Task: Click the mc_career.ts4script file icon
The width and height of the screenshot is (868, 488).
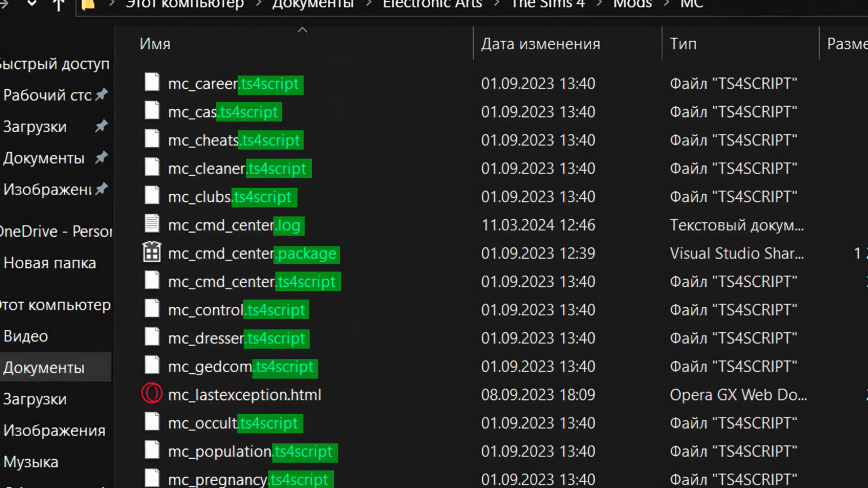Action: (151, 82)
